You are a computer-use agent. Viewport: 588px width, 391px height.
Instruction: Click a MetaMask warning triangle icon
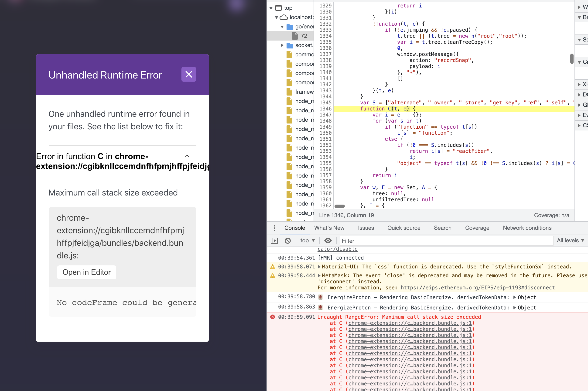coord(272,276)
